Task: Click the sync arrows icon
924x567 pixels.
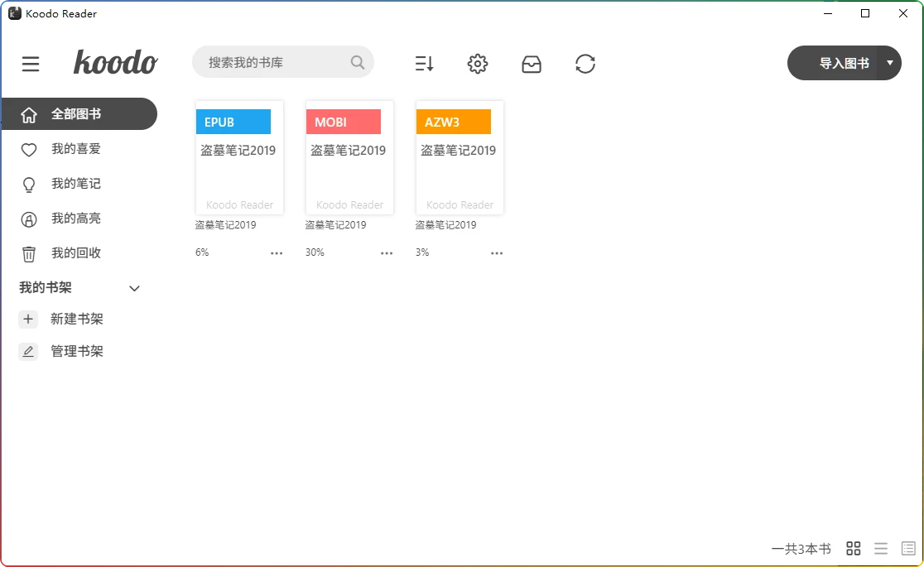Action: (585, 64)
